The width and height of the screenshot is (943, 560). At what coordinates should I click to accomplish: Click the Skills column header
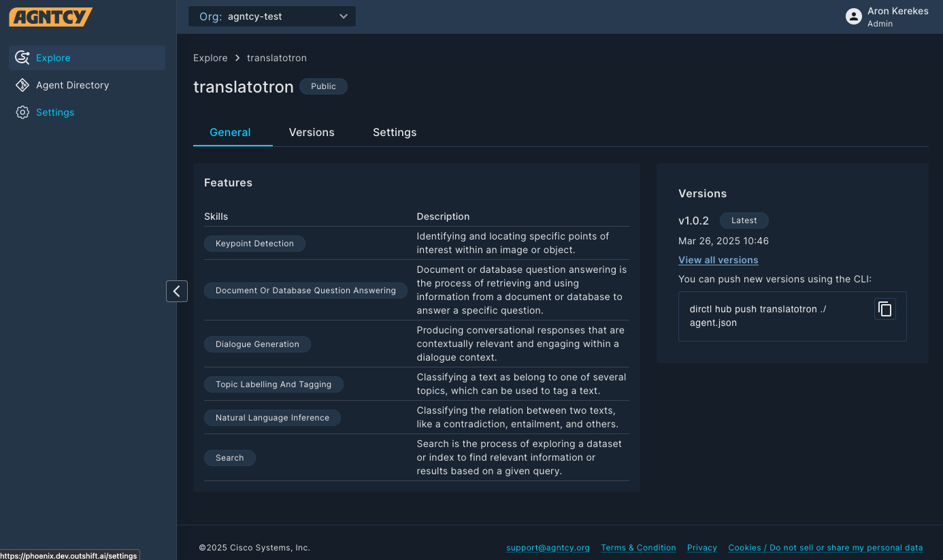coord(216,216)
